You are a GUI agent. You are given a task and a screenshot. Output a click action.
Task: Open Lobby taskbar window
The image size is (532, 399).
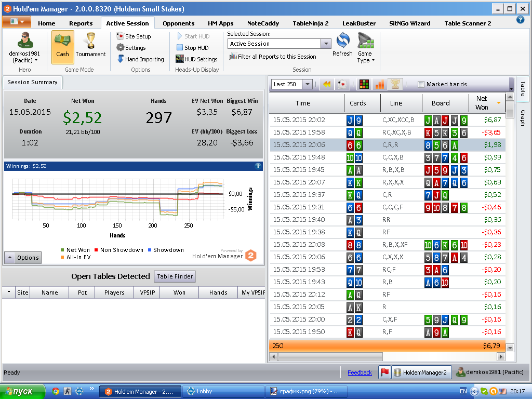pyautogui.click(x=222, y=391)
